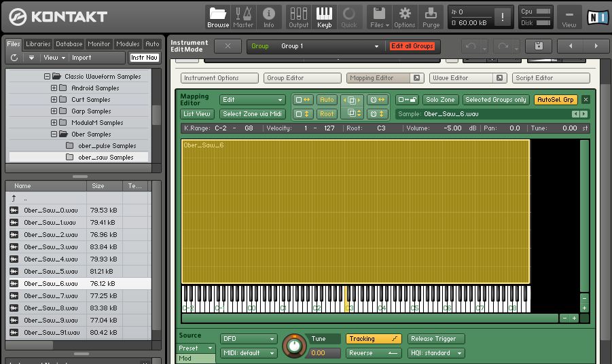Open the MIDI: default dropdown
Viewport: 612px width, 364px height.
pos(249,353)
